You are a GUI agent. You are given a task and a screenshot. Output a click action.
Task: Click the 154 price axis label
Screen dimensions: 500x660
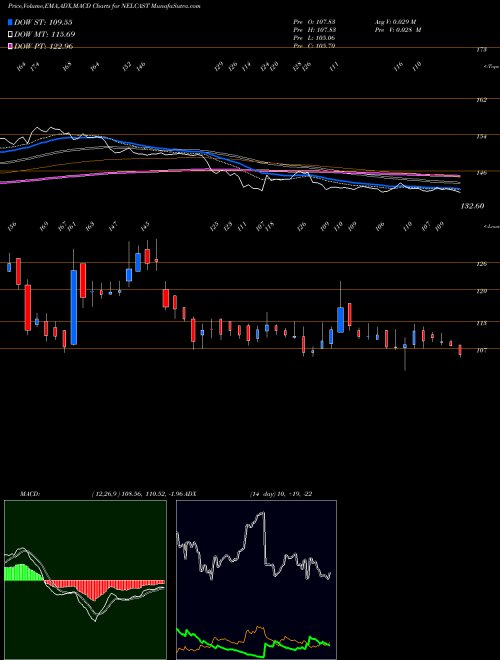482,137
